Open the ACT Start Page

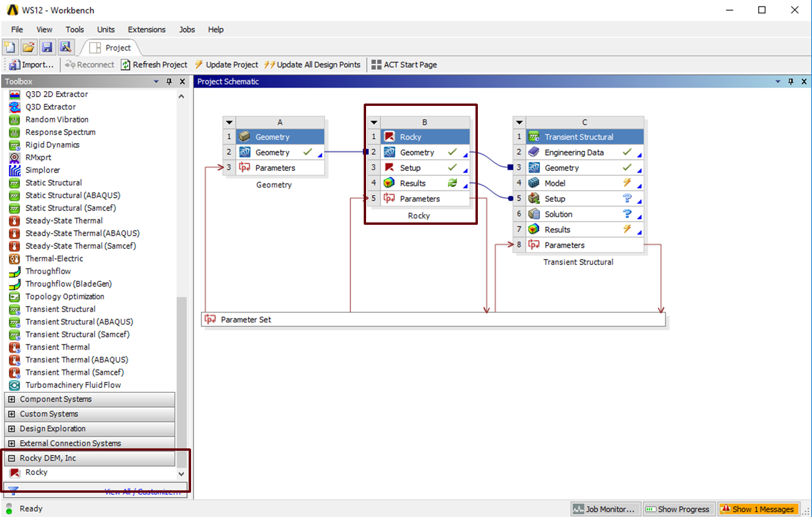(x=404, y=64)
